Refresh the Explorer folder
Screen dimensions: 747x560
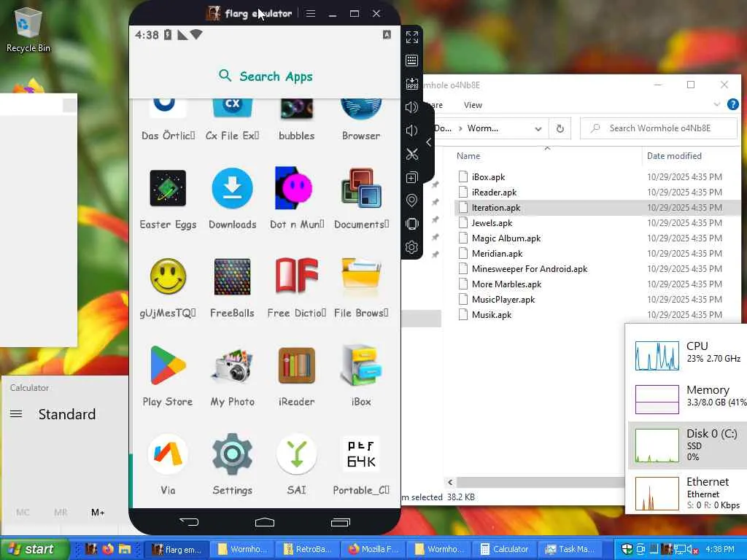pos(560,128)
